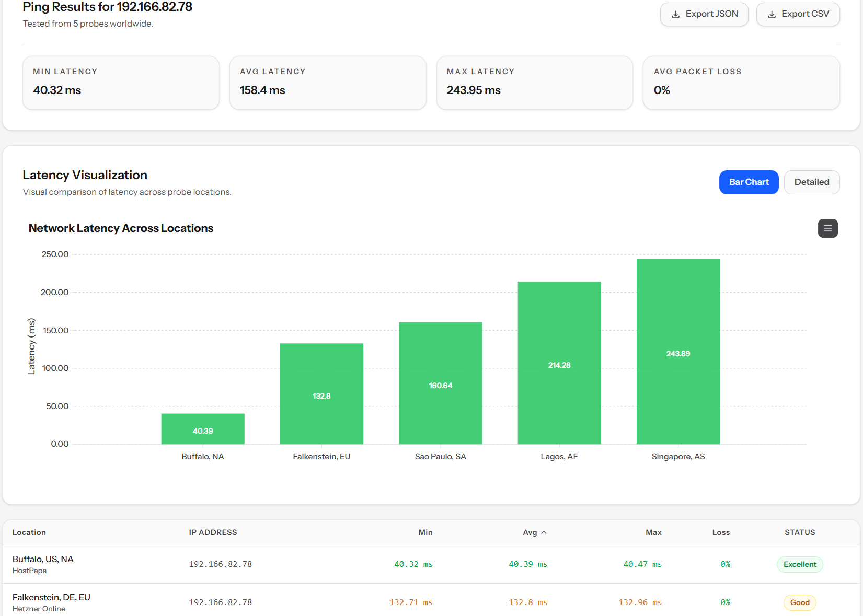Click the IP address in Falkenstein row
863x616 pixels.
pyautogui.click(x=221, y=602)
